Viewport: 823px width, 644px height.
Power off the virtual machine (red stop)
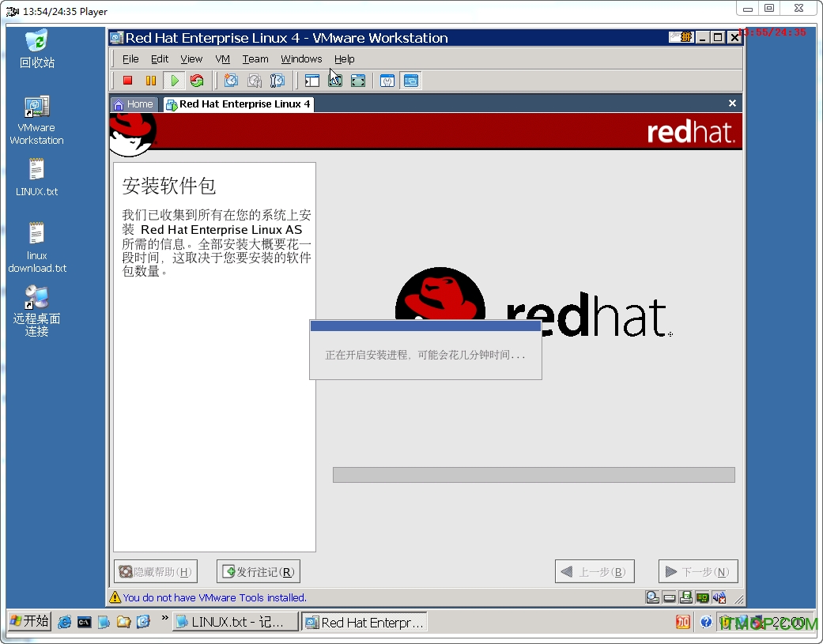click(127, 81)
